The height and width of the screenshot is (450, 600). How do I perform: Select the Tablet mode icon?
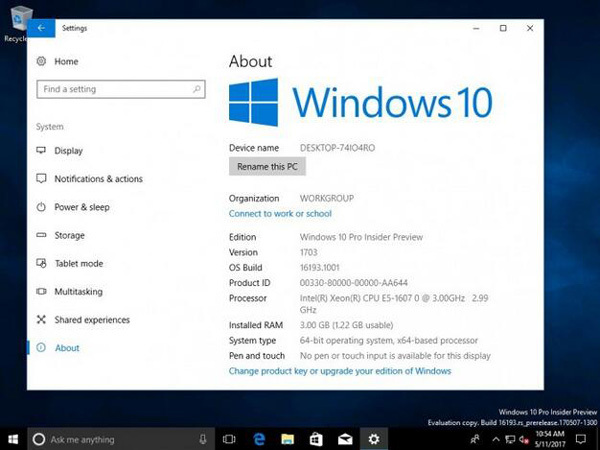click(41, 263)
